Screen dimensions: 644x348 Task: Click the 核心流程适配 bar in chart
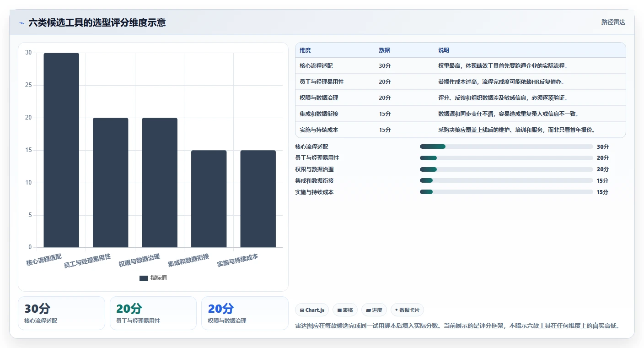(61, 150)
